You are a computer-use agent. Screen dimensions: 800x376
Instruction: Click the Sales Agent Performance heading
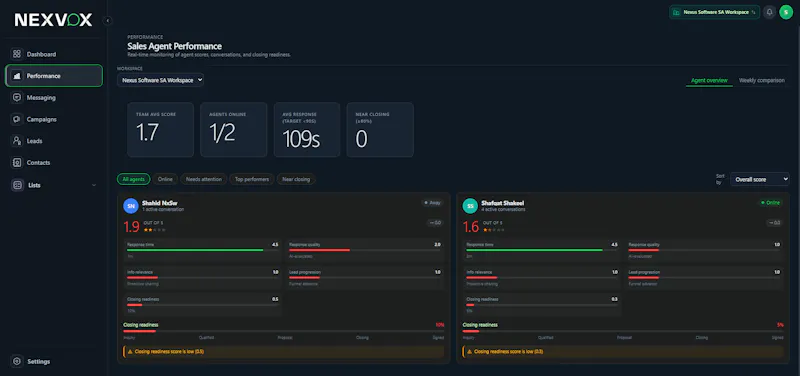pyautogui.click(x=174, y=46)
